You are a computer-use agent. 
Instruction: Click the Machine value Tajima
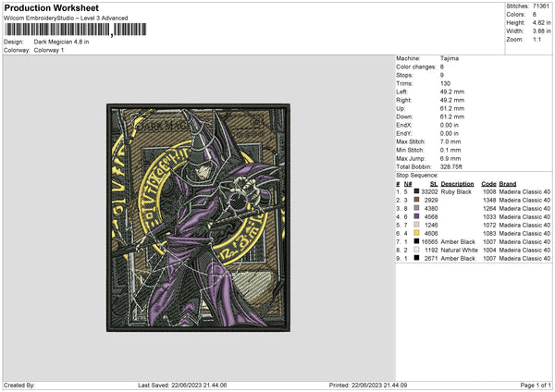[x=450, y=58]
